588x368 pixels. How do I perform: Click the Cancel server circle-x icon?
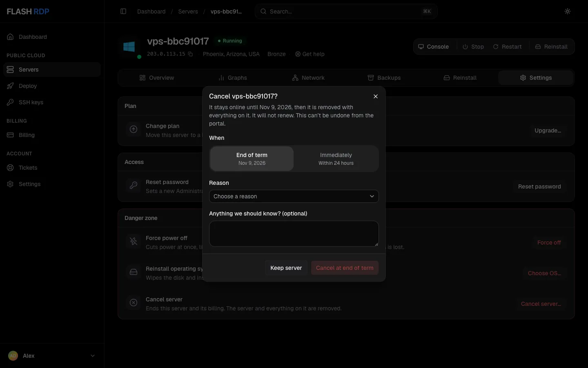tap(134, 303)
